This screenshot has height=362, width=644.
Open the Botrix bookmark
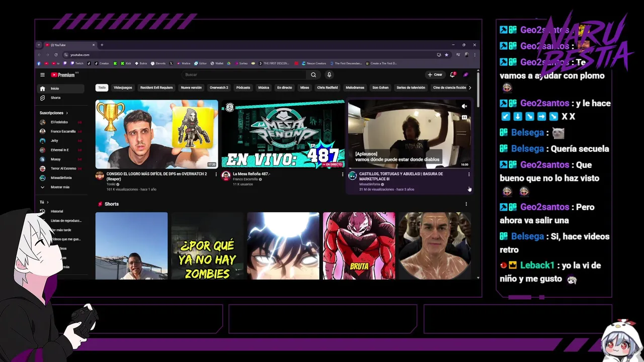[141, 63]
